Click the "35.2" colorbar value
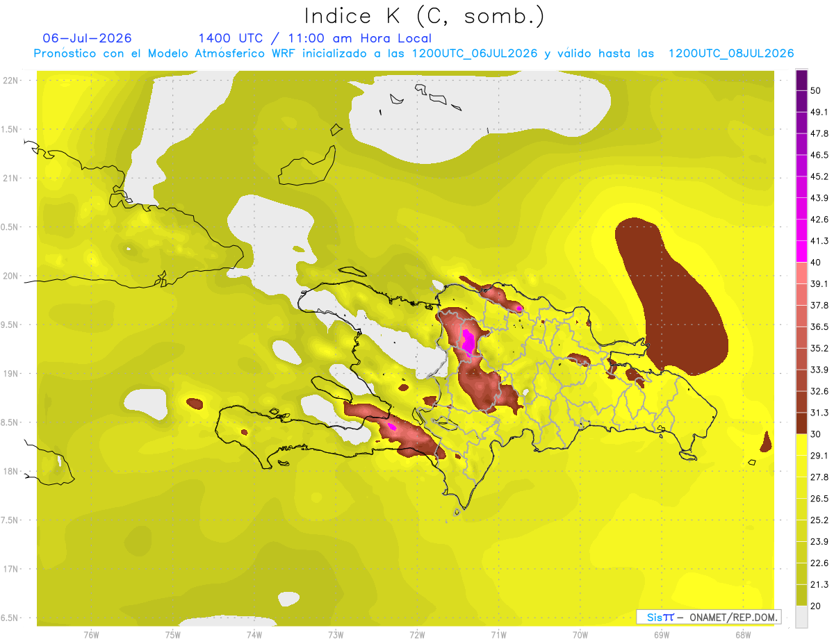The image size is (834, 644). tap(819, 348)
